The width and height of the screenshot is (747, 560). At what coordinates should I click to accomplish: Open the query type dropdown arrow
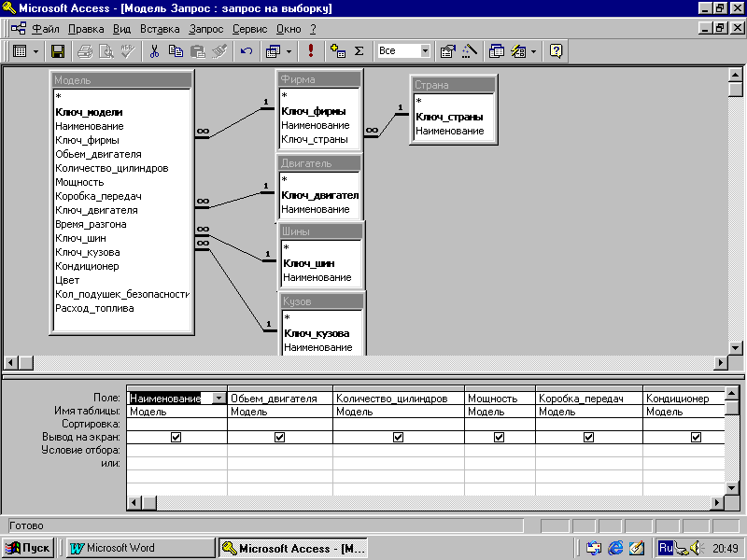tap(289, 51)
